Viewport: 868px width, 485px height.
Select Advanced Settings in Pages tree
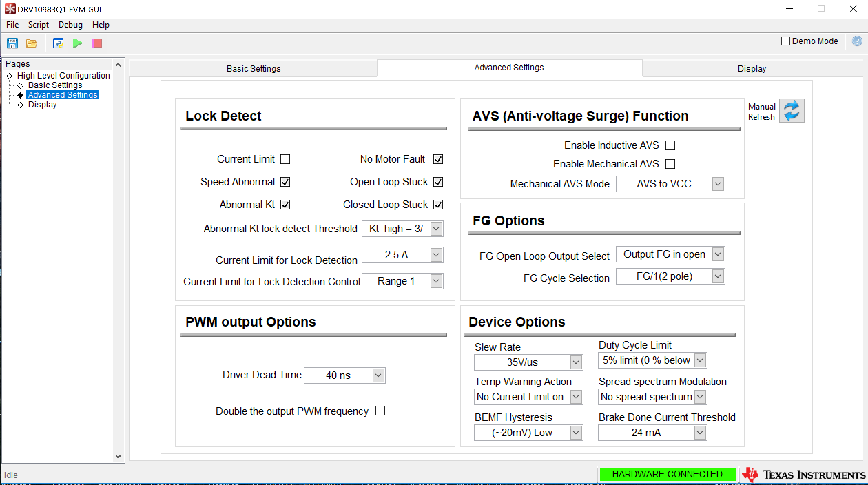coord(63,95)
